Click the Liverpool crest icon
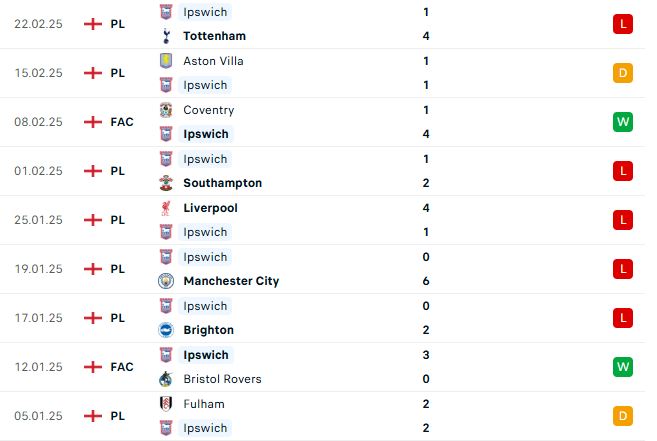The image size is (657, 441). [166, 208]
